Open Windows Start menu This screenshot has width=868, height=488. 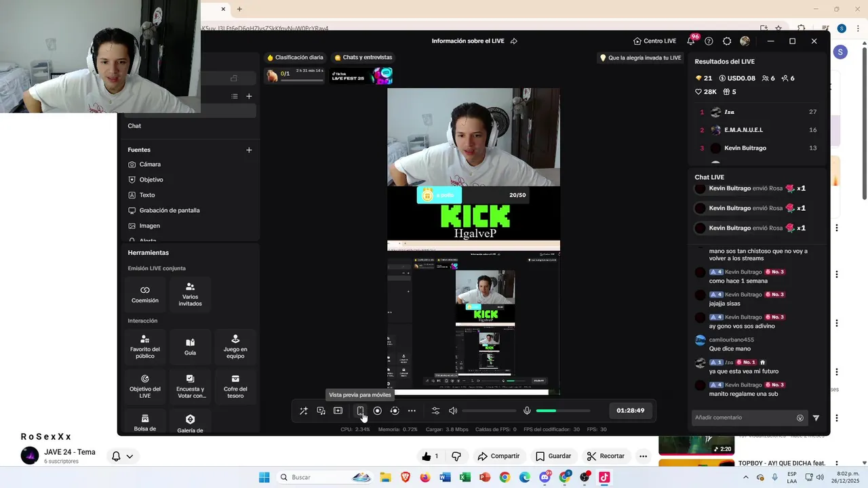[264, 477]
